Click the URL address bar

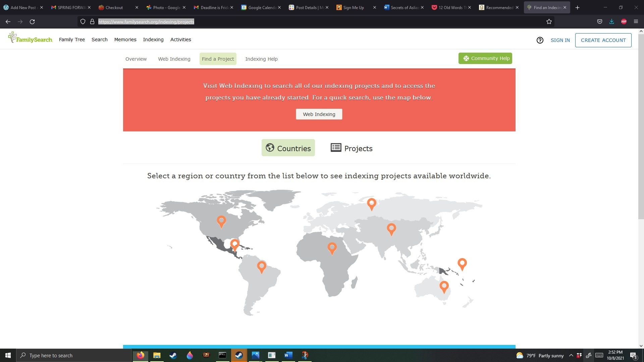coord(315,22)
